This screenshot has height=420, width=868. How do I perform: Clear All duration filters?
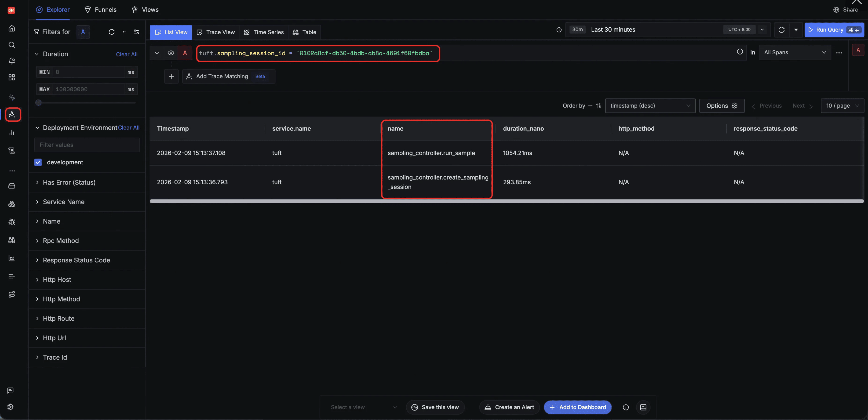click(x=126, y=54)
